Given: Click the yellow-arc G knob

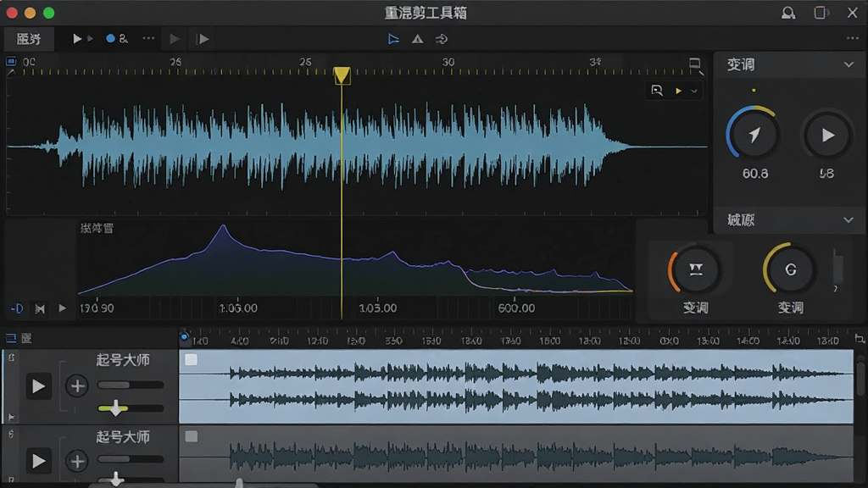Looking at the screenshot, I should [790, 269].
